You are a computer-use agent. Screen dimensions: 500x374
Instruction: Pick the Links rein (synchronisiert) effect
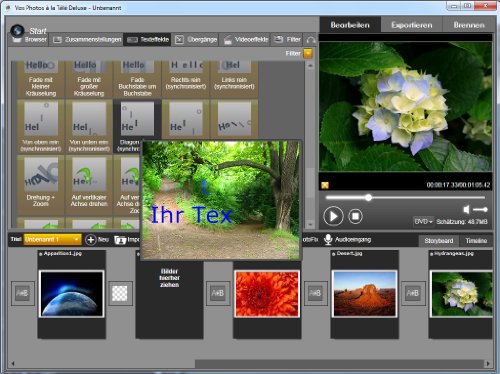pyautogui.click(x=234, y=79)
